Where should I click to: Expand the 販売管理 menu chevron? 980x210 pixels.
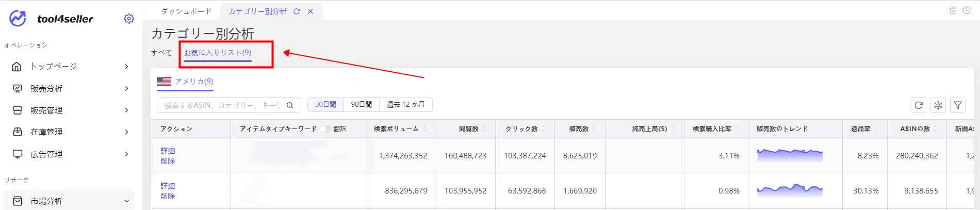click(x=126, y=110)
